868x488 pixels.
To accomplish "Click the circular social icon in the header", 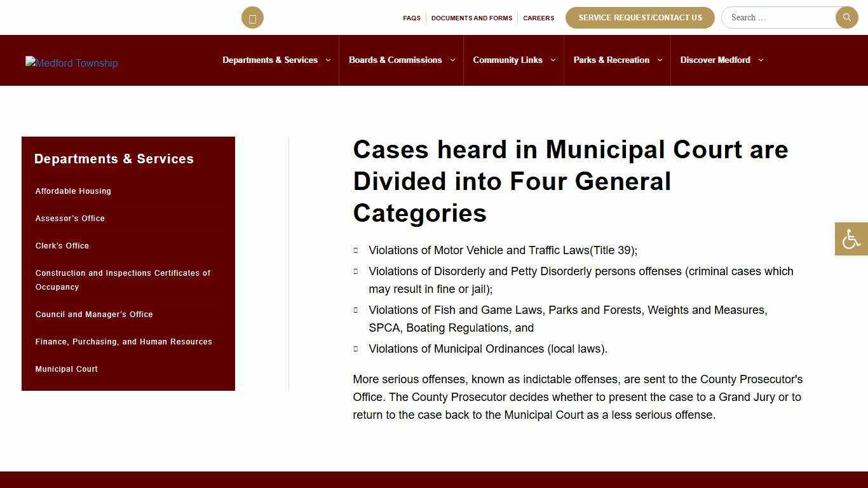I will point(252,17).
